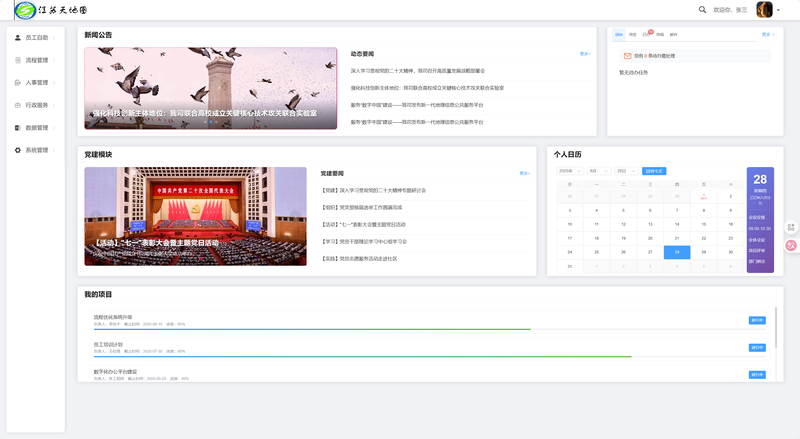This screenshot has height=439, width=800.
Task: Click the purple day card showing 28
Action: click(760, 220)
